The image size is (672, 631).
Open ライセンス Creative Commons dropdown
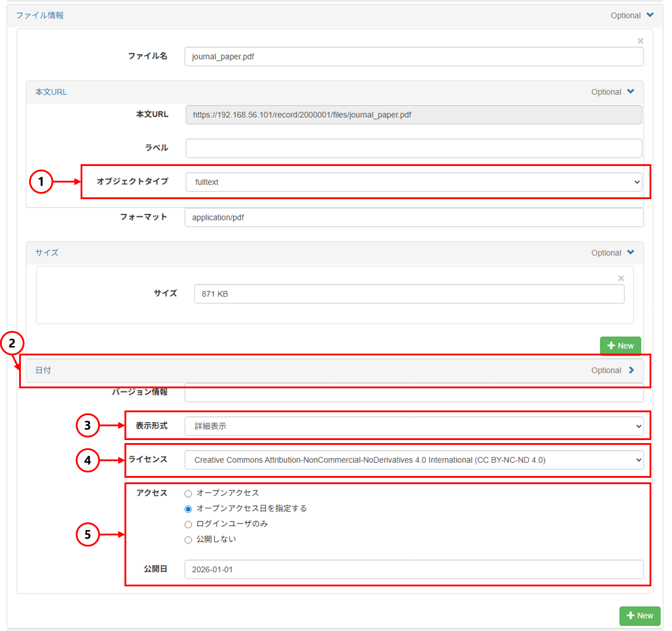coord(414,460)
